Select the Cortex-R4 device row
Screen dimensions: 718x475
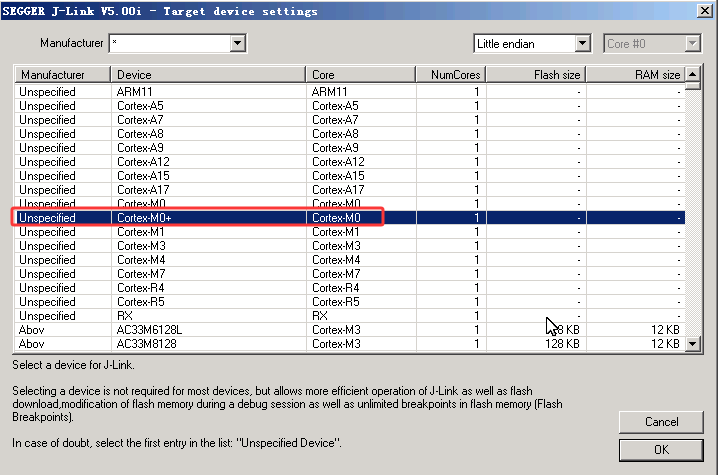point(350,288)
